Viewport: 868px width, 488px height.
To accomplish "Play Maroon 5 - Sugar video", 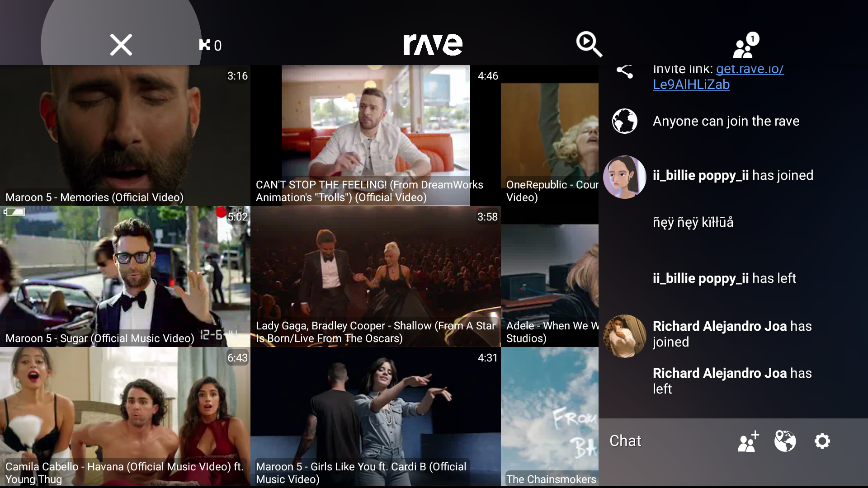I will 125,277.
